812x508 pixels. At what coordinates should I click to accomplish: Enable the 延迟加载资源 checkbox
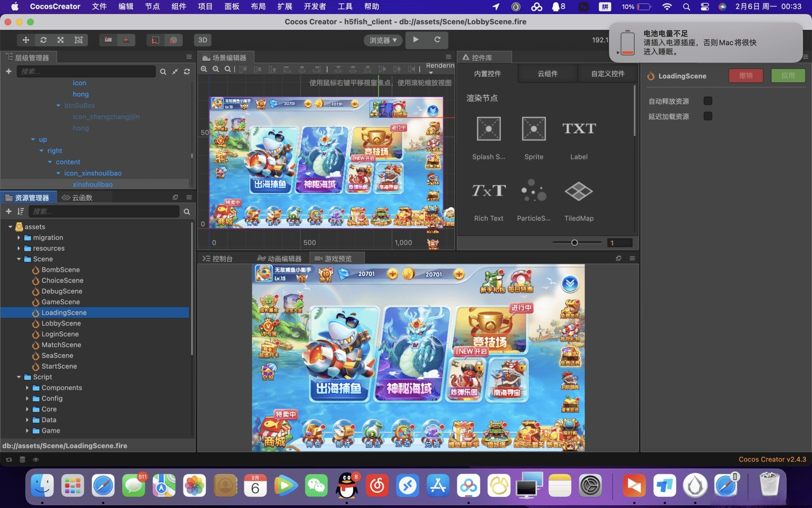pos(708,116)
